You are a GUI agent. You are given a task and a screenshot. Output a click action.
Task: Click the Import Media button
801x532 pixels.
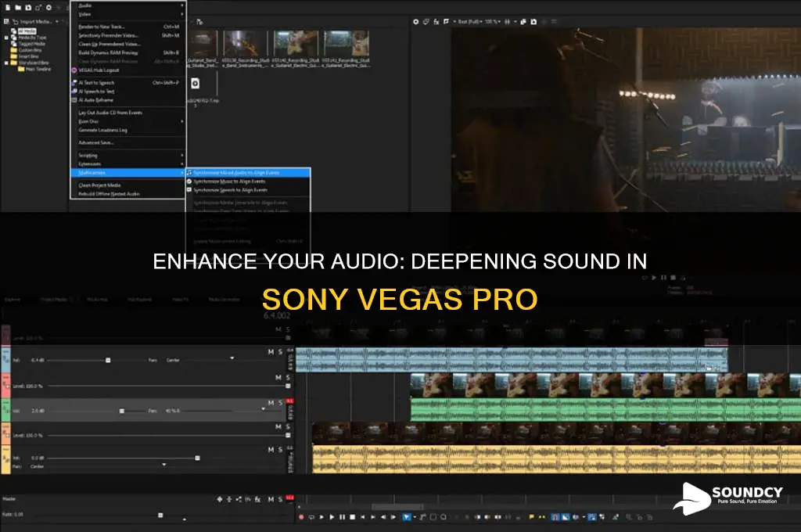click(x=31, y=22)
